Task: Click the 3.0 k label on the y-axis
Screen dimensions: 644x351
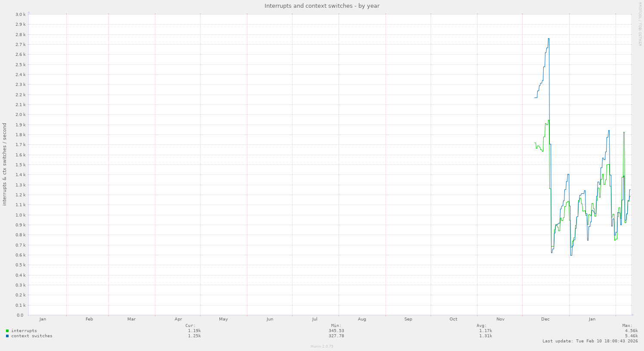Action: click(x=20, y=14)
